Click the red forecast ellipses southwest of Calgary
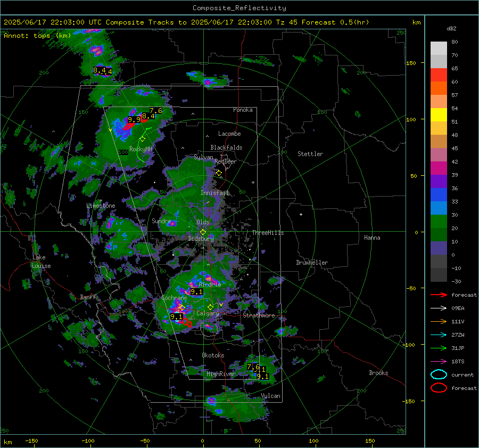479x448 pixels. coord(186,322)
